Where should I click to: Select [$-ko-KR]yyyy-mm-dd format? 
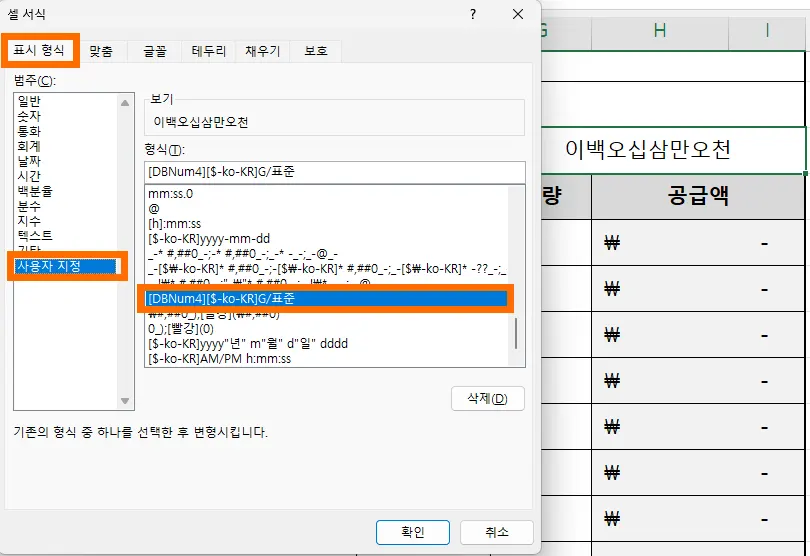(x=326, y=239)
